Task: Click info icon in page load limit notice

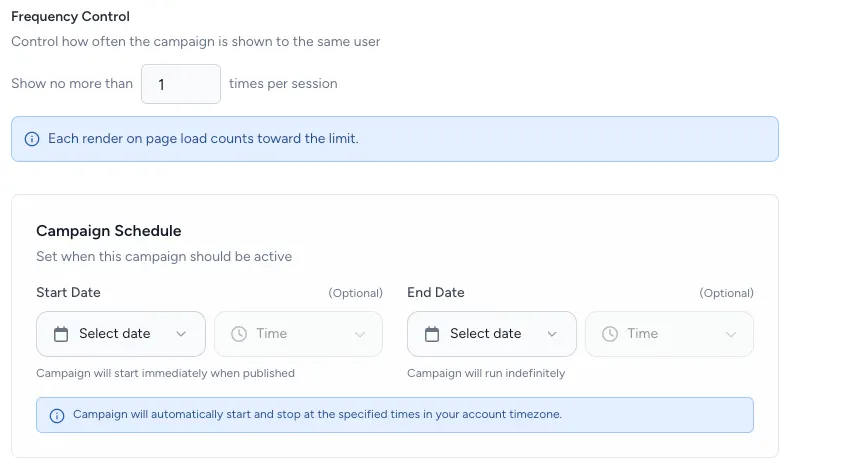Action: pyautogui.click(x=32, y=139)
